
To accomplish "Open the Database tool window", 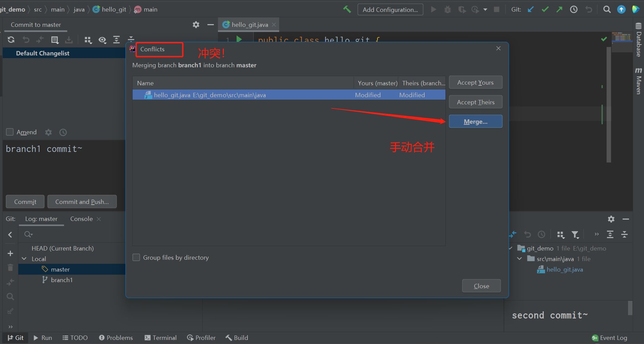I will [x=639, y=39].
